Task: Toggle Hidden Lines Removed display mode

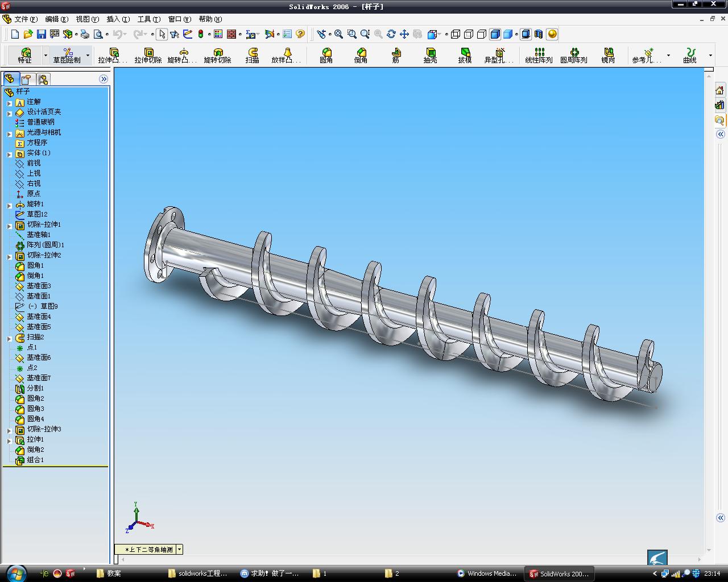Action: (482, 34)
